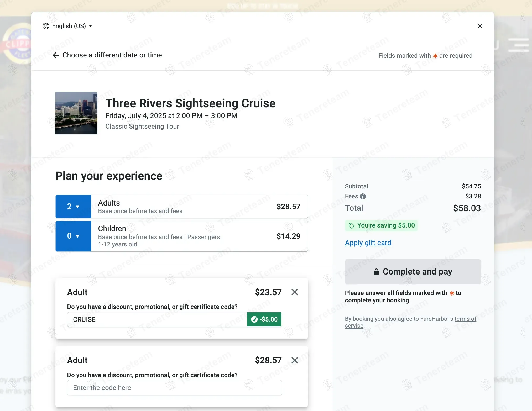Click the globe language icon

point(46,26)
